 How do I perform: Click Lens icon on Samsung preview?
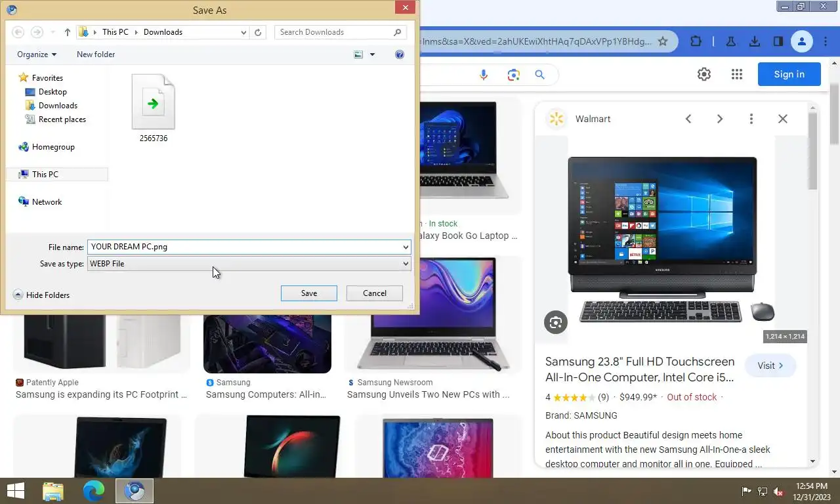click(556, 322)
